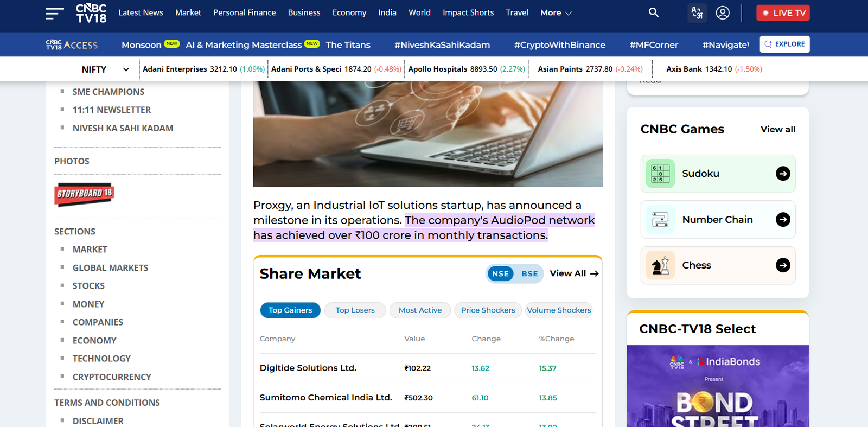
Task: Click Adani Enterprises ticker entry
Action: click(x=203, y=69)
